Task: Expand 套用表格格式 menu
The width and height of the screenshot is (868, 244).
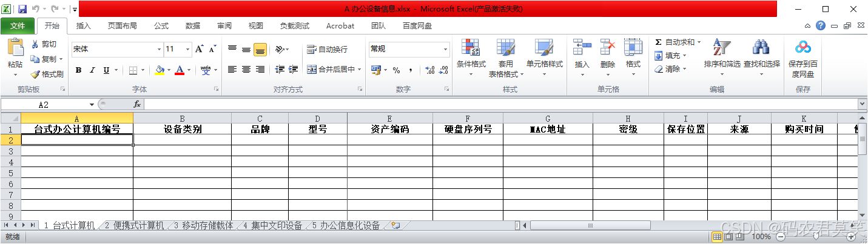Action: [506, 59]
